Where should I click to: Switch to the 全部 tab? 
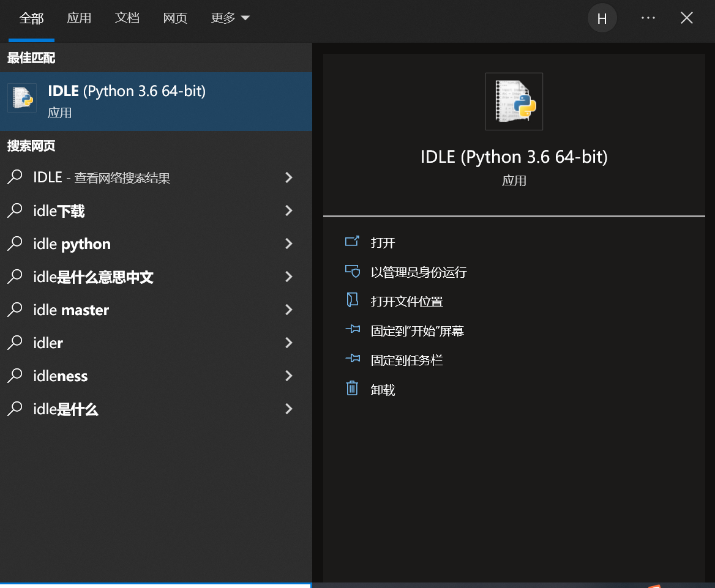coord(31,18)
